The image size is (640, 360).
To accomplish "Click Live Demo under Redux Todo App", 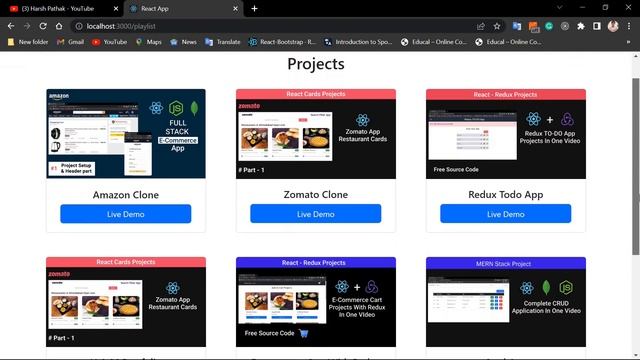I will [506, 214].
